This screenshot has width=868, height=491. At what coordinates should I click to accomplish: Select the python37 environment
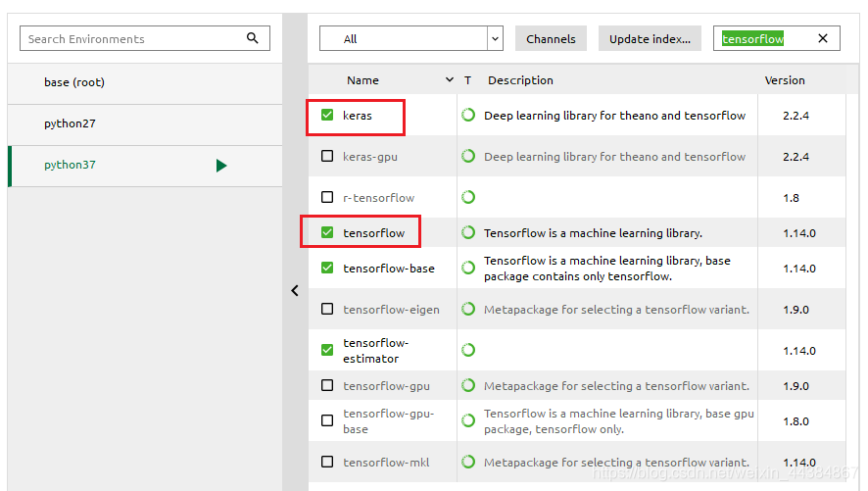[x=145, y=166]
